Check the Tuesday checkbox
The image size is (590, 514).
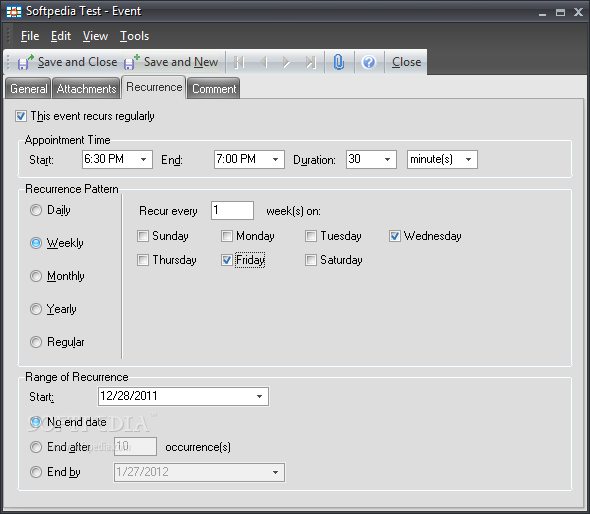pos(311,236)
